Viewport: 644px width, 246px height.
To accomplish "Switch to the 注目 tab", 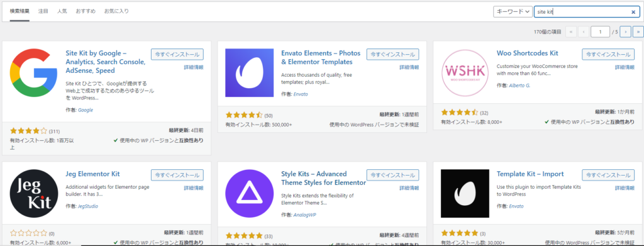I will pyautogui.click(x=43, y=11).
